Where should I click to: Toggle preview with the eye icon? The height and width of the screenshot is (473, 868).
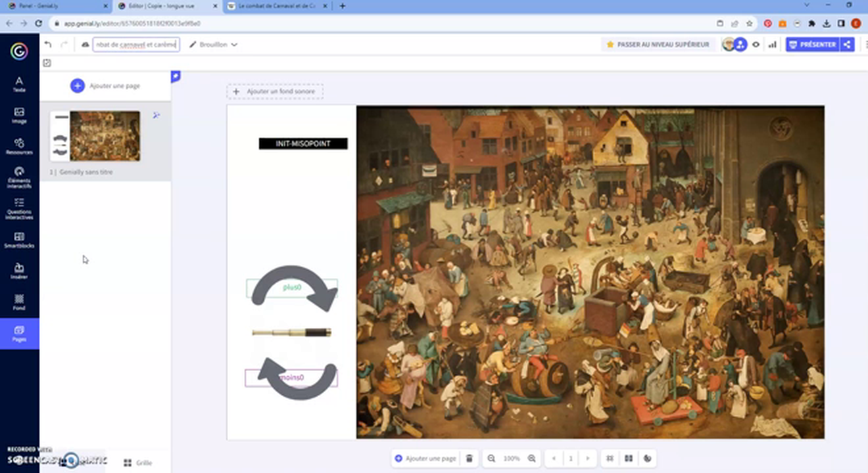(x=756, y=45)
